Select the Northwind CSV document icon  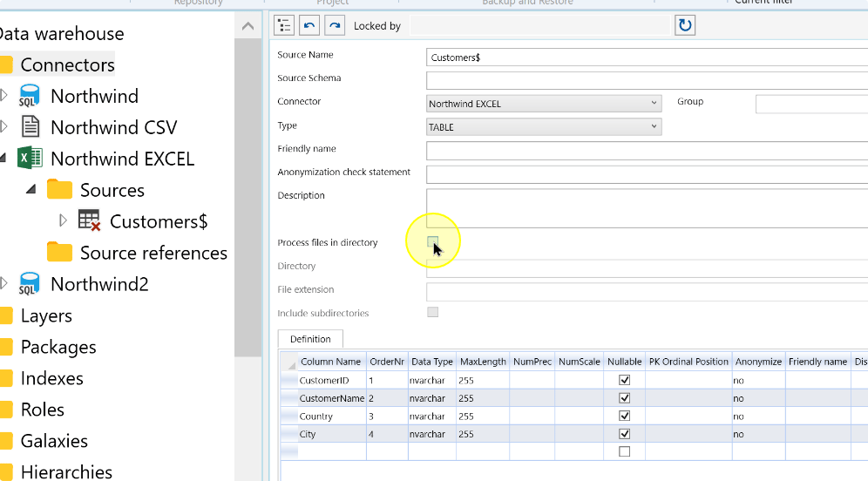[31, 126]
